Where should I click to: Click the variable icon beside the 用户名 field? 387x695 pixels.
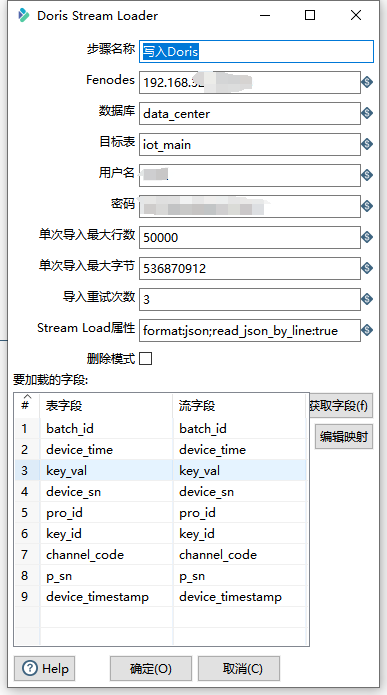367,176
